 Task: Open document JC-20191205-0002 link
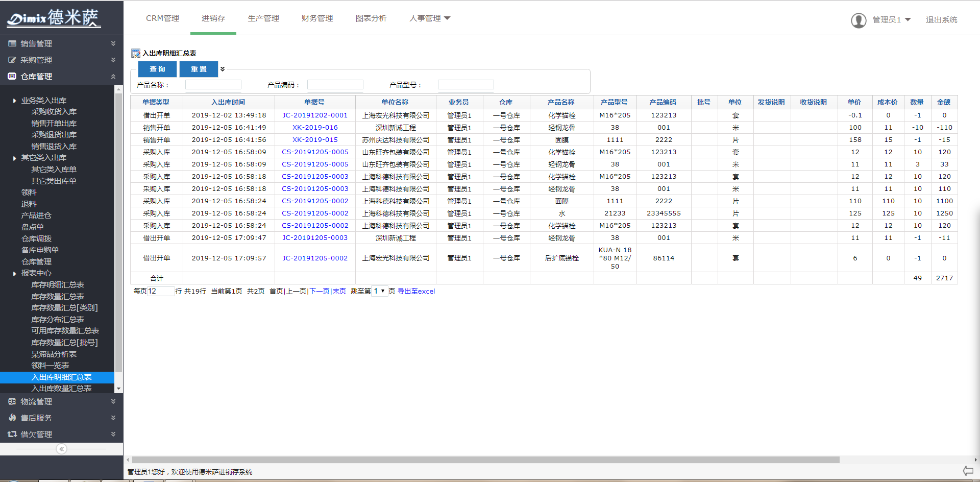(x=315, y=258)
